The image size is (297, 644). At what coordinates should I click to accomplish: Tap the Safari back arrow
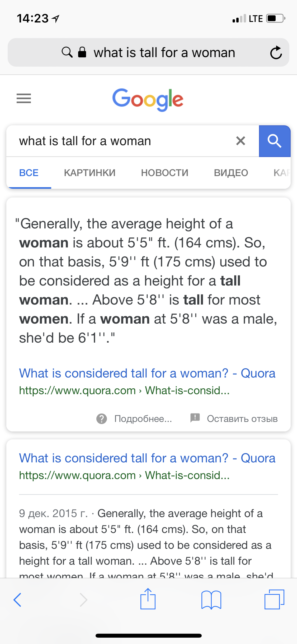[17, 600]
